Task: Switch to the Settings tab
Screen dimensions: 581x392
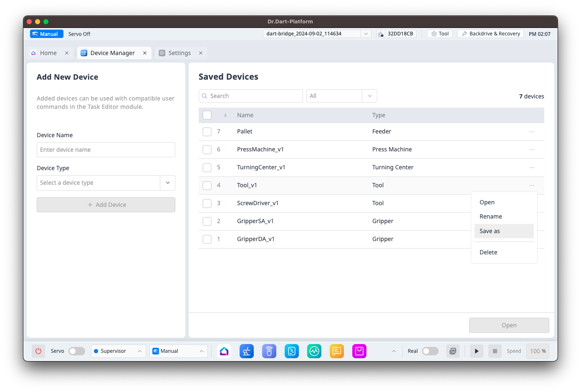Action: pyautogui.click(x=179, y=53)
